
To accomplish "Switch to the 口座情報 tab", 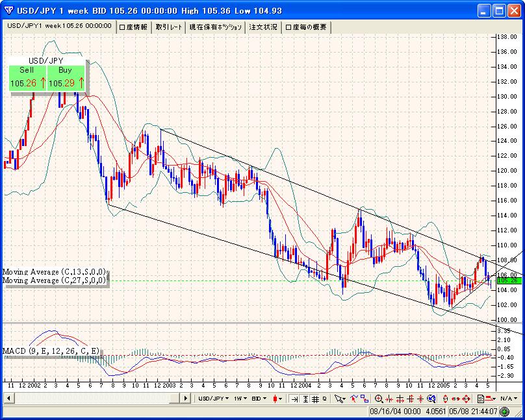I will click(134, 27).
